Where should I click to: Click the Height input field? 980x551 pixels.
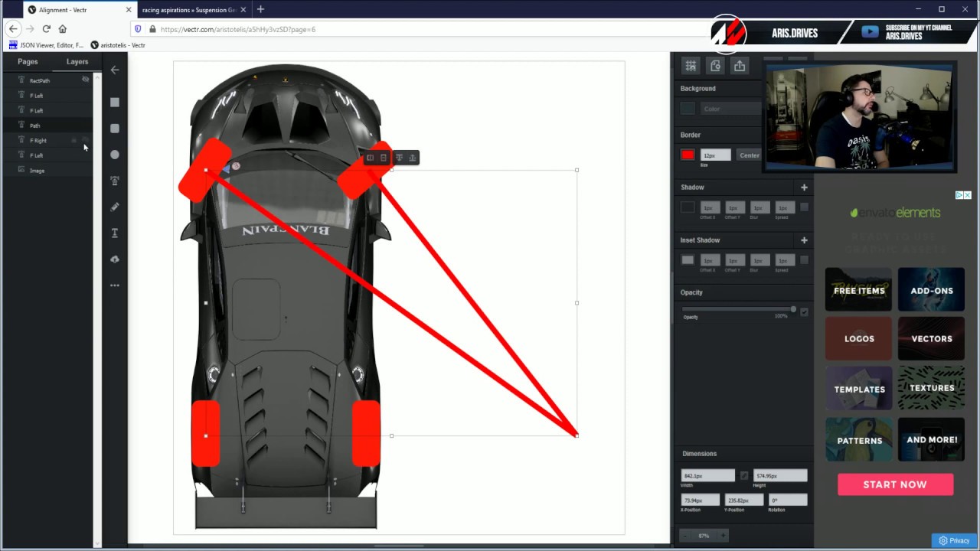[x=780, y=475]
